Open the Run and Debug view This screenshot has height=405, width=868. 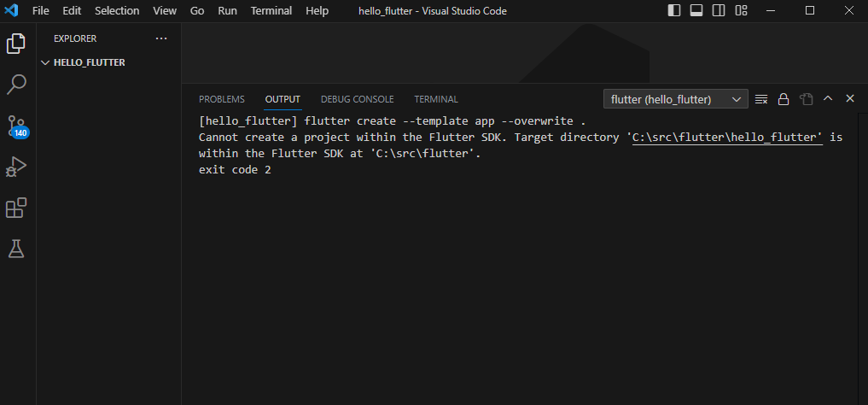coord(16,167)
